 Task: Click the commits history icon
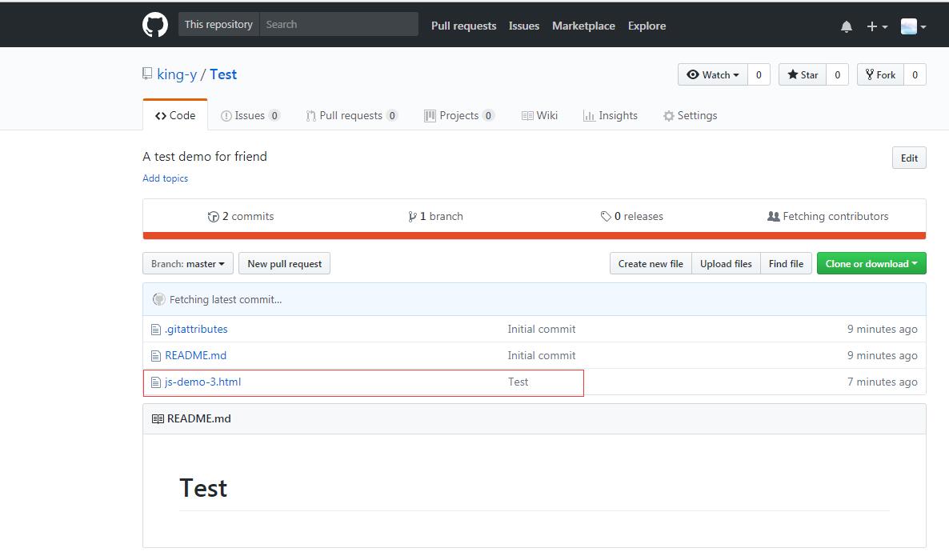click(213, 217)
